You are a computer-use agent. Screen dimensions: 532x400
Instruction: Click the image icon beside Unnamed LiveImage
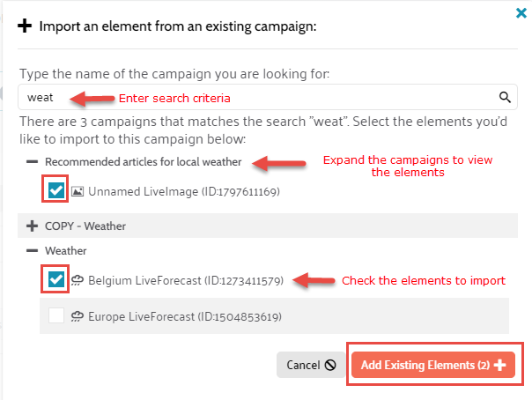pyautogui.click(x=78, y=190)
